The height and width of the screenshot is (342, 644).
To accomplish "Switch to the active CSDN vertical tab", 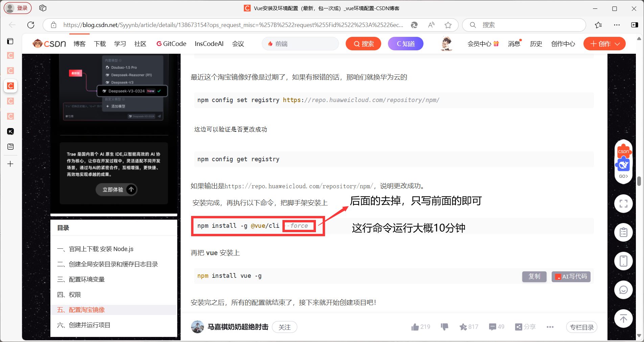I will tap(10, 86).
